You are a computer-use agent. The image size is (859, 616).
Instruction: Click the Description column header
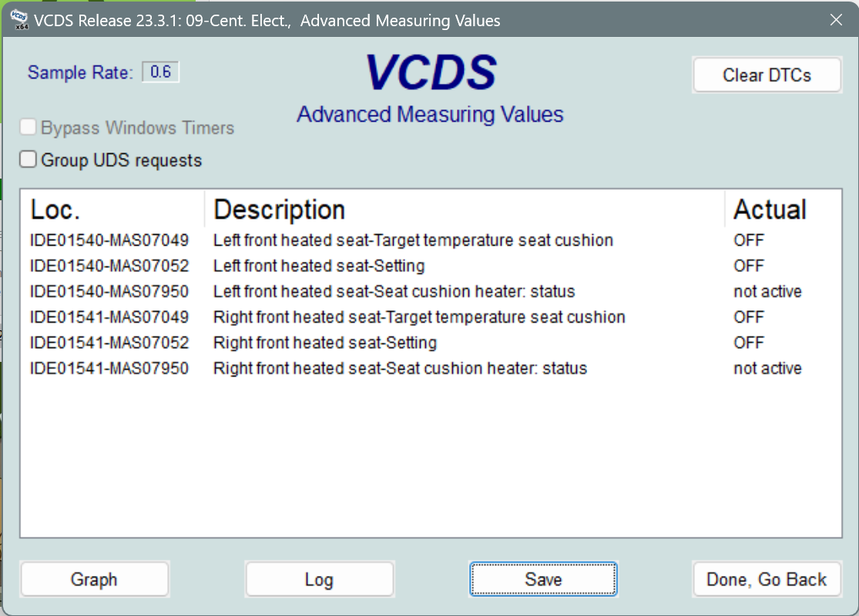(279, 209)
